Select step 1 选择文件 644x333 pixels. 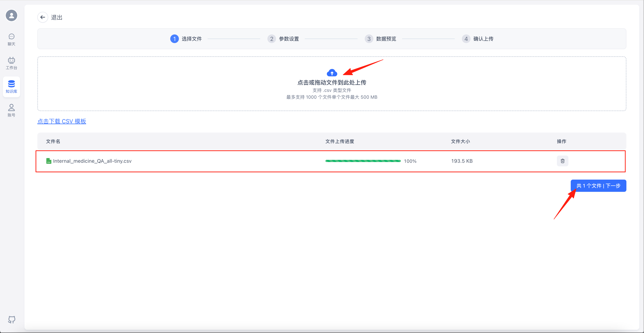click(186, 39)
